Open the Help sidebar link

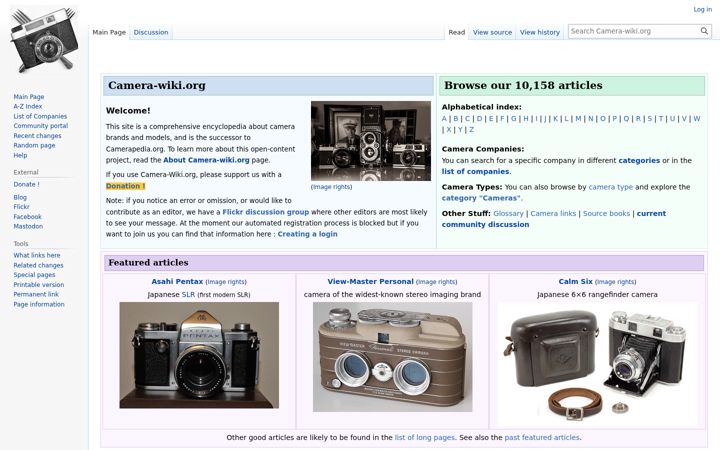pos(20,155)
